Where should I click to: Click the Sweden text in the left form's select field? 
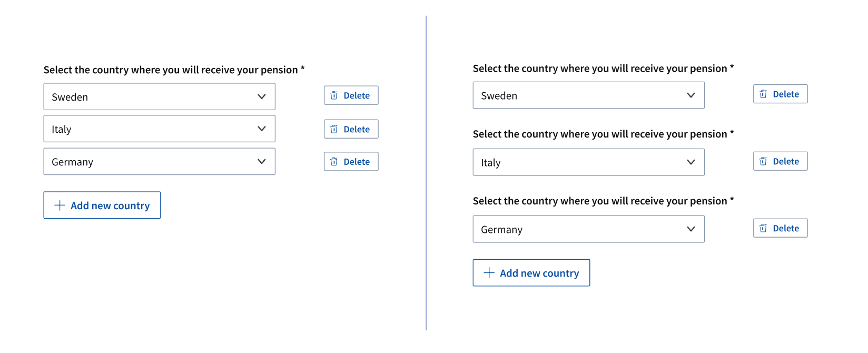[70, 97]
